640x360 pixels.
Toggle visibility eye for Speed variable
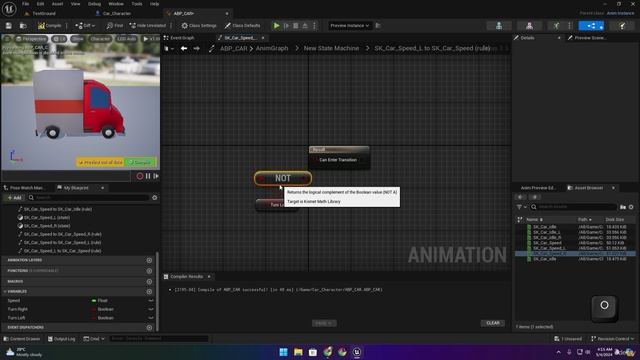pyautogui.click(x=151, y=300)
